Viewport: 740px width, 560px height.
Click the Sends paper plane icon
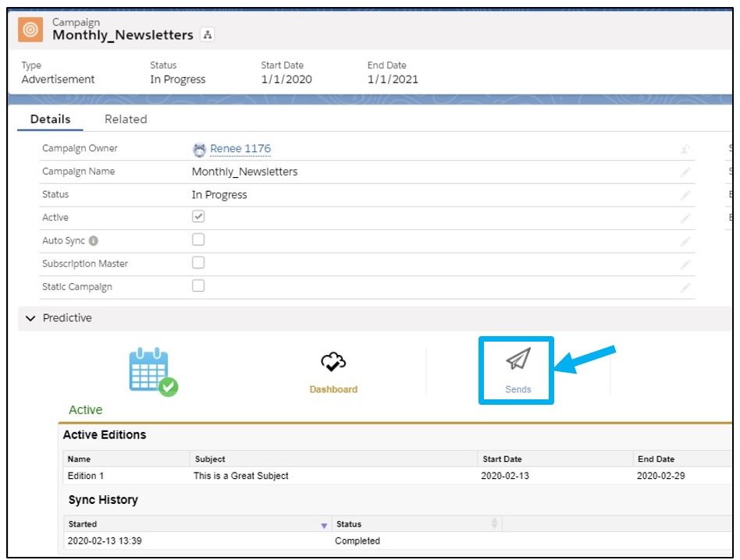[518, 359]
